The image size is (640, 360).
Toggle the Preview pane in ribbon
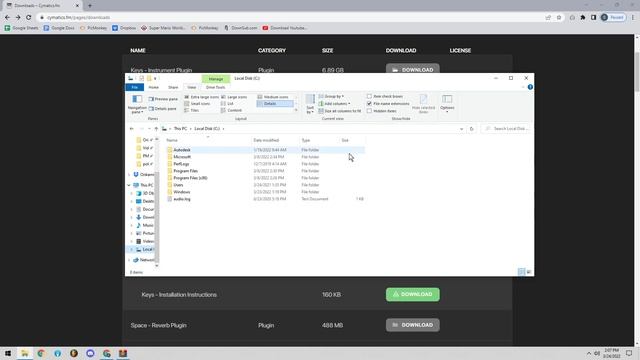[163, 99]
